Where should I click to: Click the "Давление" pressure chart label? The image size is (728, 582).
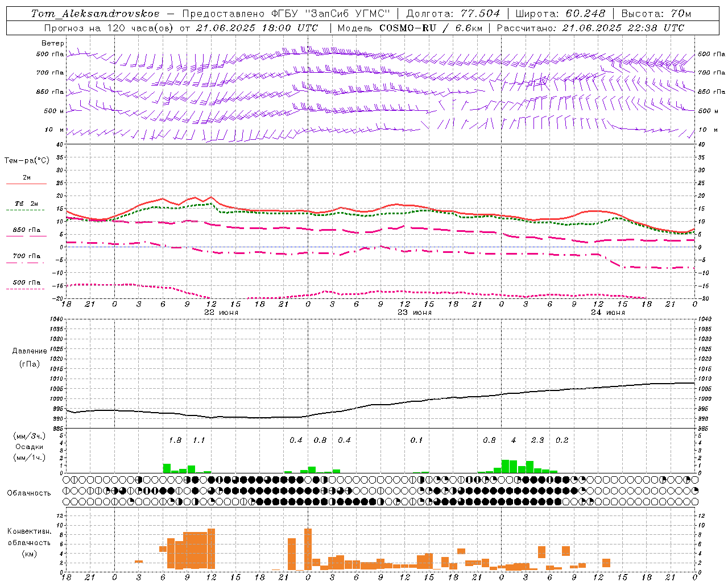(x=30, y=351)
